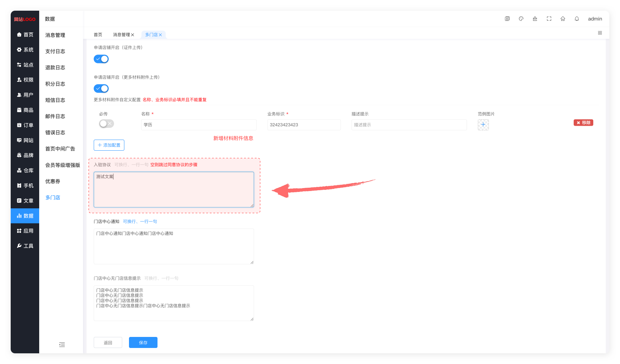Viewport: 620px width, 364px height.
Task: Switch to the 消息管理 tab
Action: pyautogui.click(x=121, y=35)
